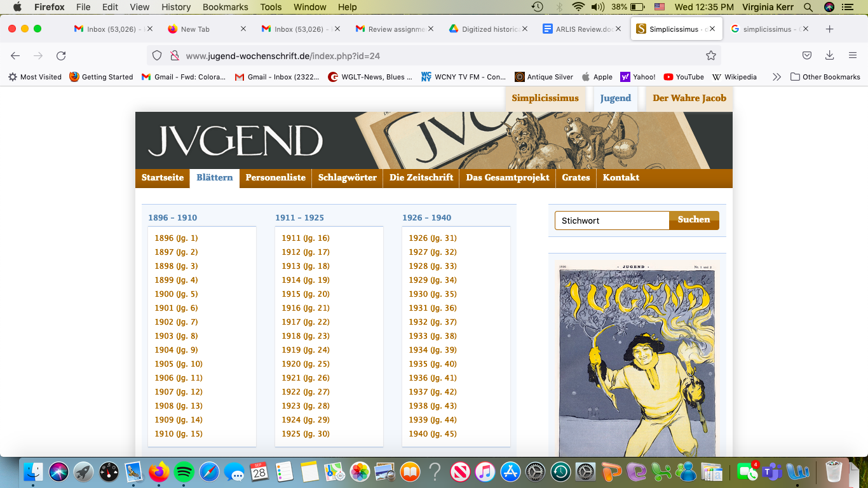This screenshot has width=868, height=488.
Task: Open Safari from the dock
Action: pyautogui.click(x=209, y=471)
